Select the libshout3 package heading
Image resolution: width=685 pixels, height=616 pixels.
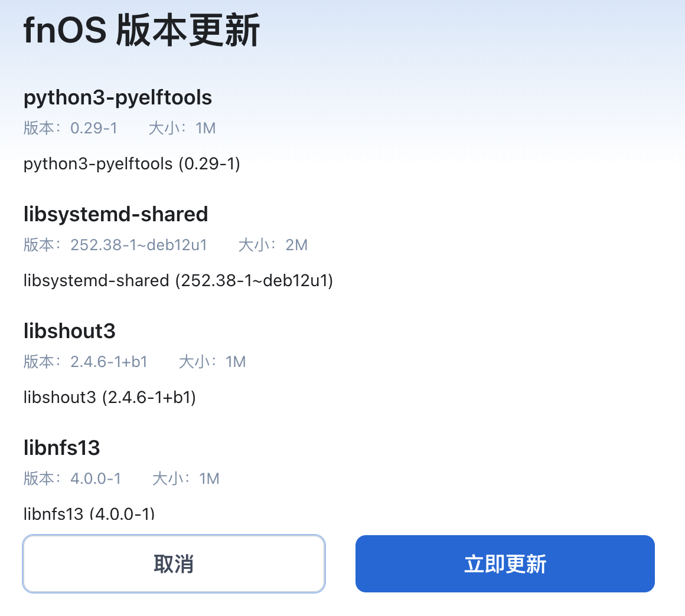(70, 331)
